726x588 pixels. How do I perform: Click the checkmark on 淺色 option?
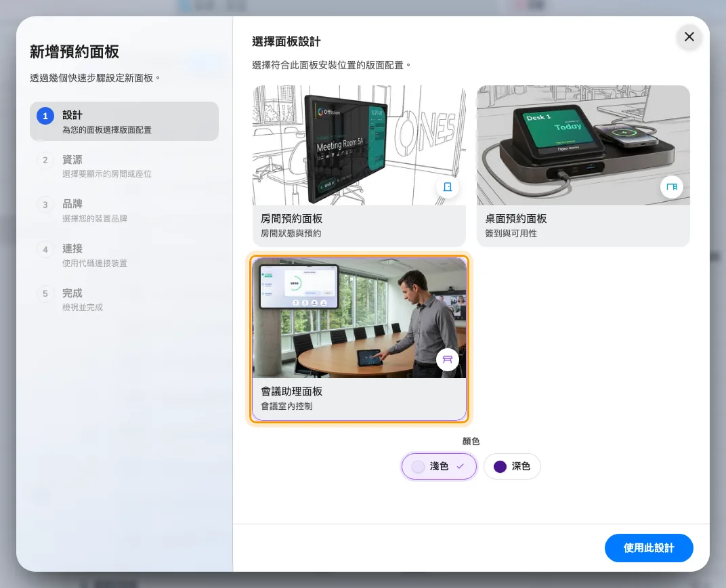click(x=460, y=466)
